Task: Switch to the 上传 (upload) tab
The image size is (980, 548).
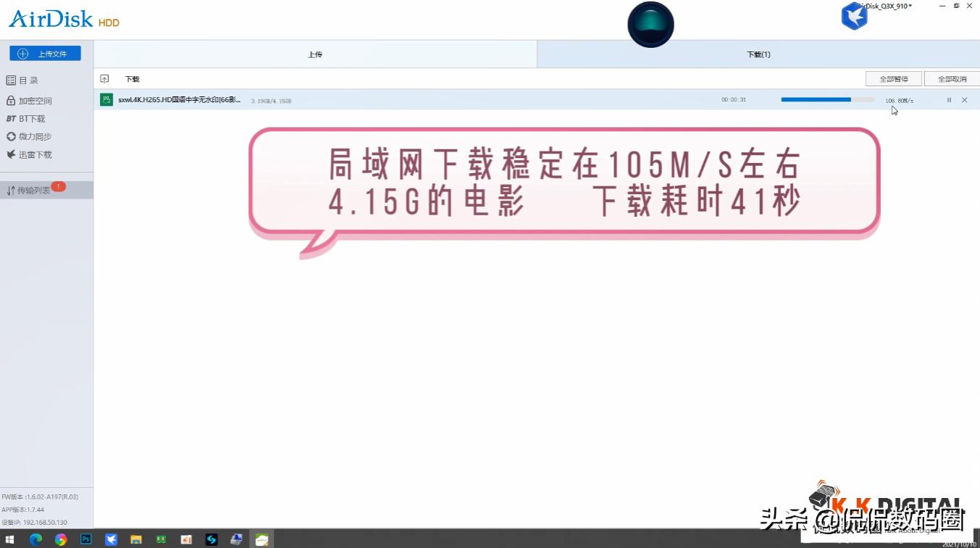Action: tap(314, 54)
